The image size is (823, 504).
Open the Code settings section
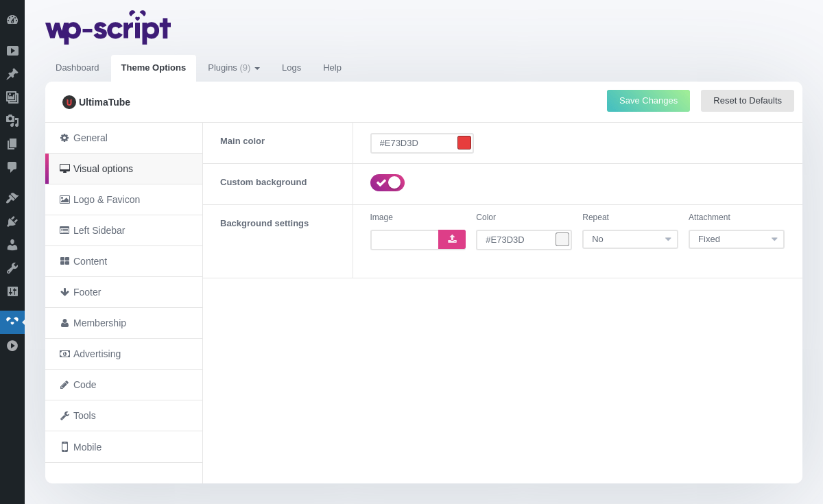[124, 385]
